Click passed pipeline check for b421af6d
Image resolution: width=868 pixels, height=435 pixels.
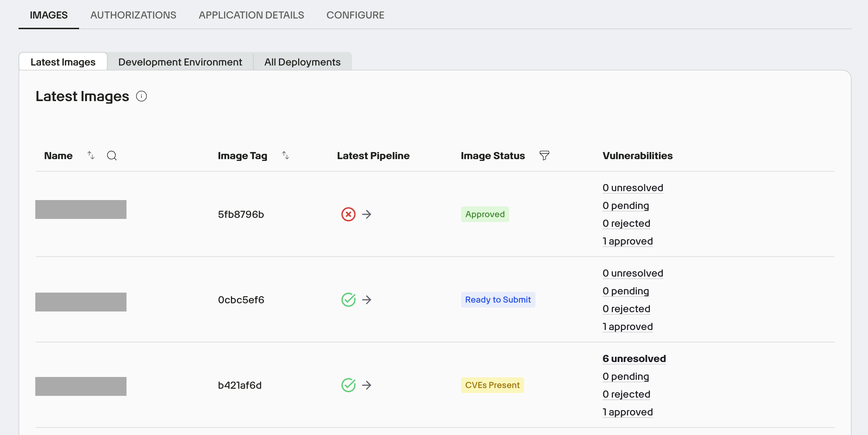pos(348,385)
